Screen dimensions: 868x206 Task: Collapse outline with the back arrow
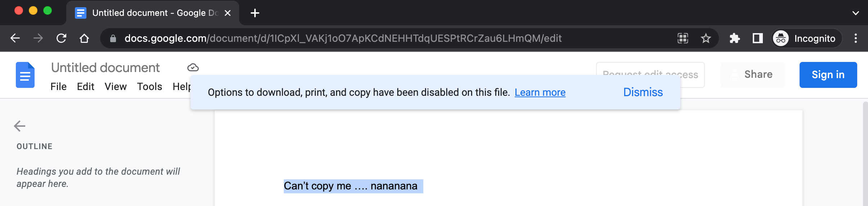pyautogui.click(x=19, y=126)
